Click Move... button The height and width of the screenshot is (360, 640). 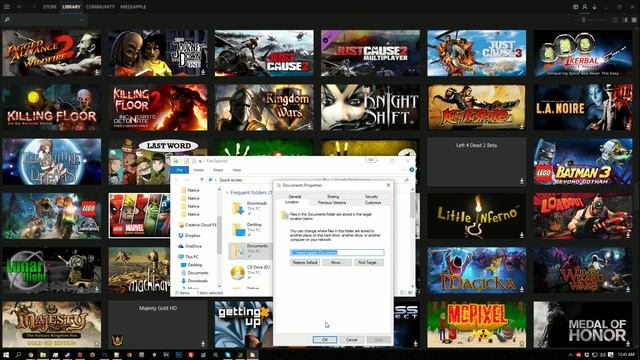click(x=336, y=262)
